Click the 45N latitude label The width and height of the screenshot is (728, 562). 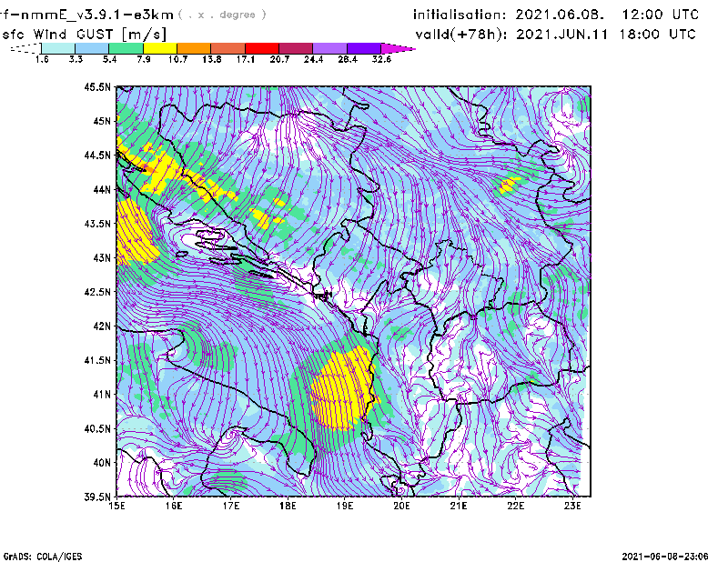point(102,121)
